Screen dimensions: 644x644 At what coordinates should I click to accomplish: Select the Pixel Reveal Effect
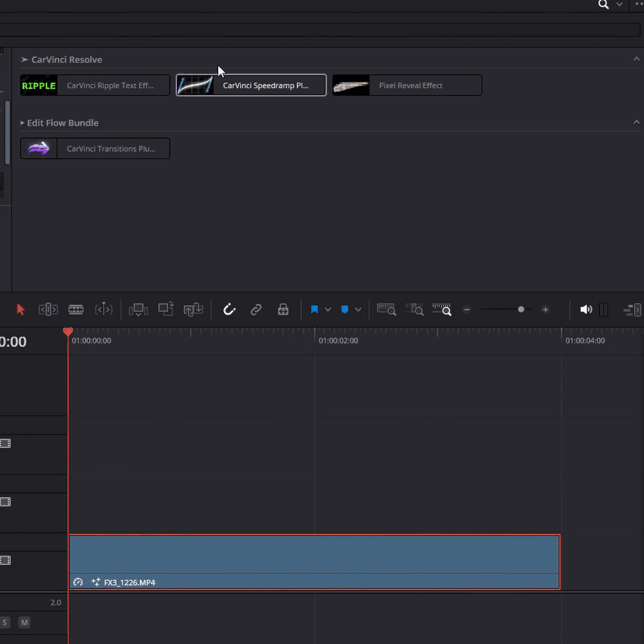click(x=407, y=85)
